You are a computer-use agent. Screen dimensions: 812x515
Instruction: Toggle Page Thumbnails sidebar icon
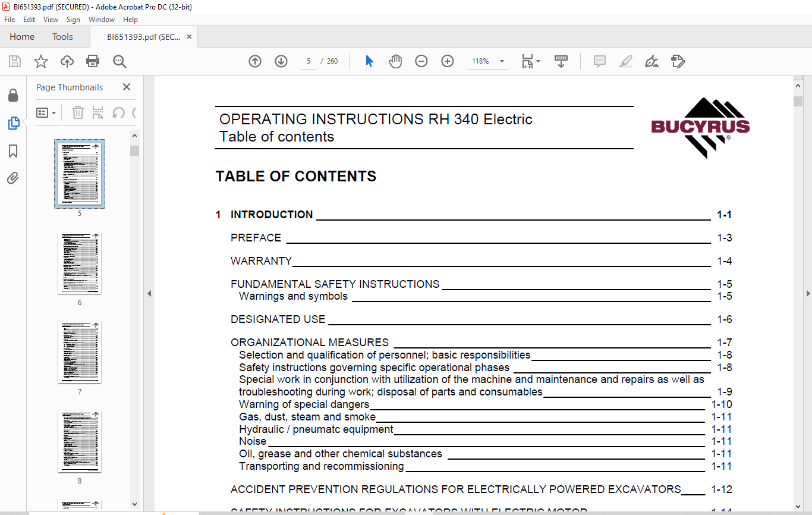pos(13,123)
